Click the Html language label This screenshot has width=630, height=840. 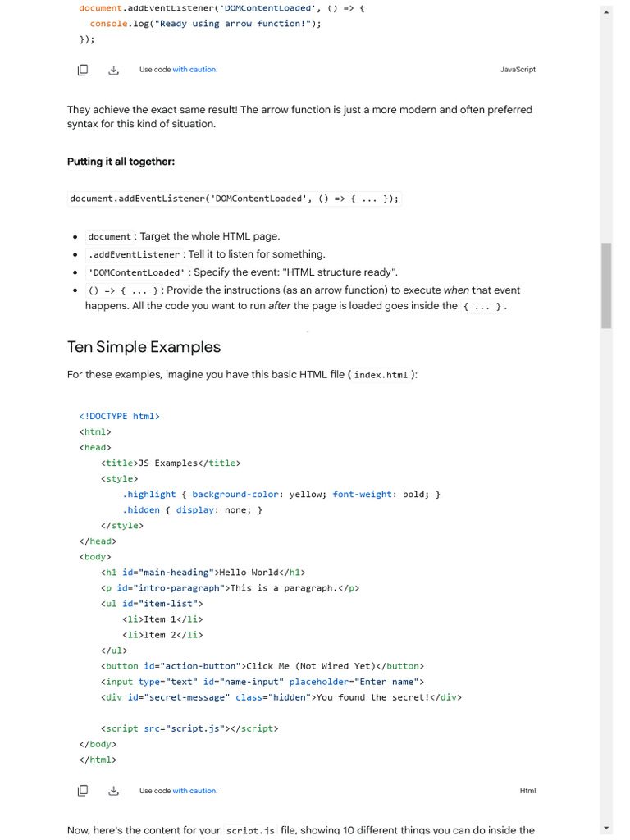point(527,791)
